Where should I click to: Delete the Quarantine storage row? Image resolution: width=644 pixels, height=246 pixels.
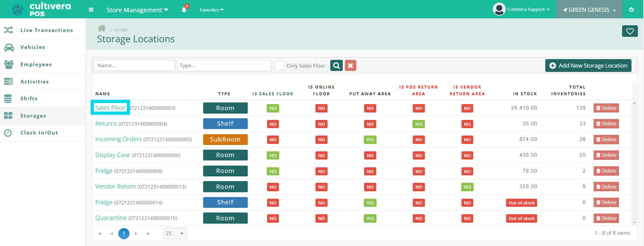tap(606, 218)
